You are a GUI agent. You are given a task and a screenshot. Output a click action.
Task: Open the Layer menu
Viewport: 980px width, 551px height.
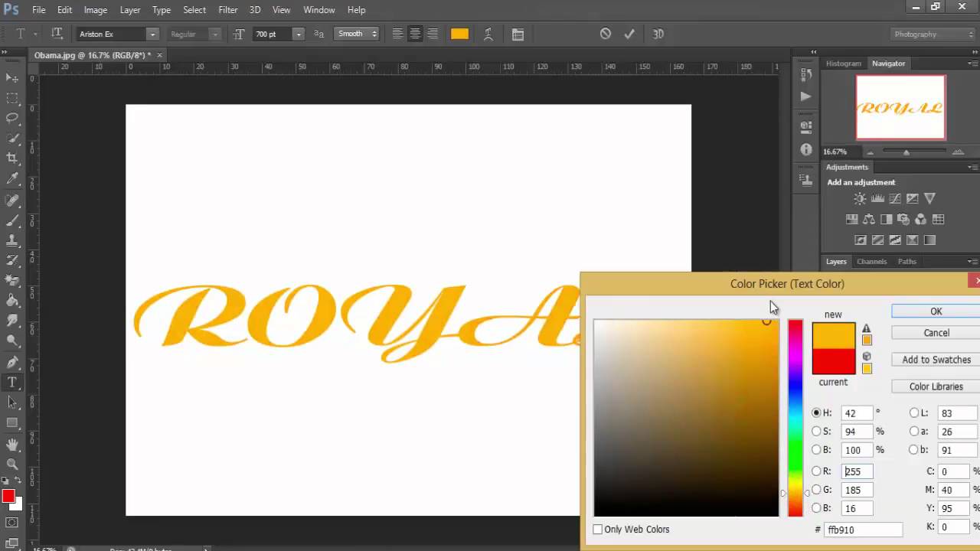click(x=130, y=10)
